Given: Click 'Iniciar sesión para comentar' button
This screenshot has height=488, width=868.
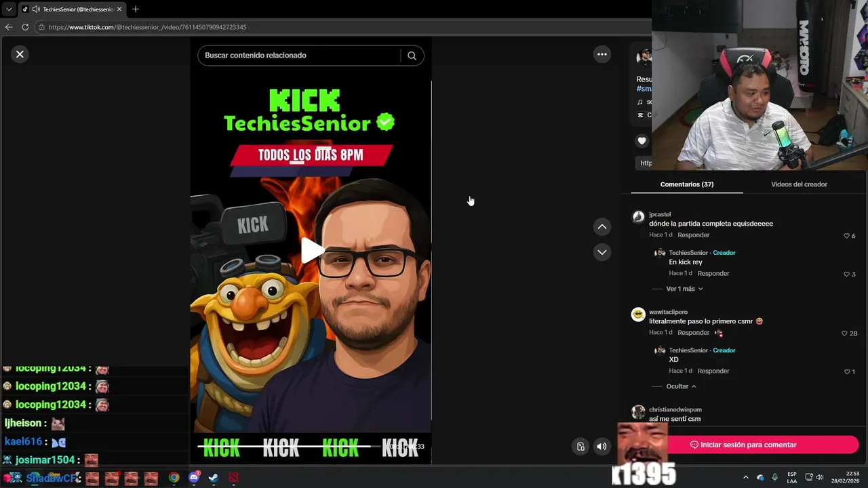Looking at the screenshot, I should tap(743, 445).
